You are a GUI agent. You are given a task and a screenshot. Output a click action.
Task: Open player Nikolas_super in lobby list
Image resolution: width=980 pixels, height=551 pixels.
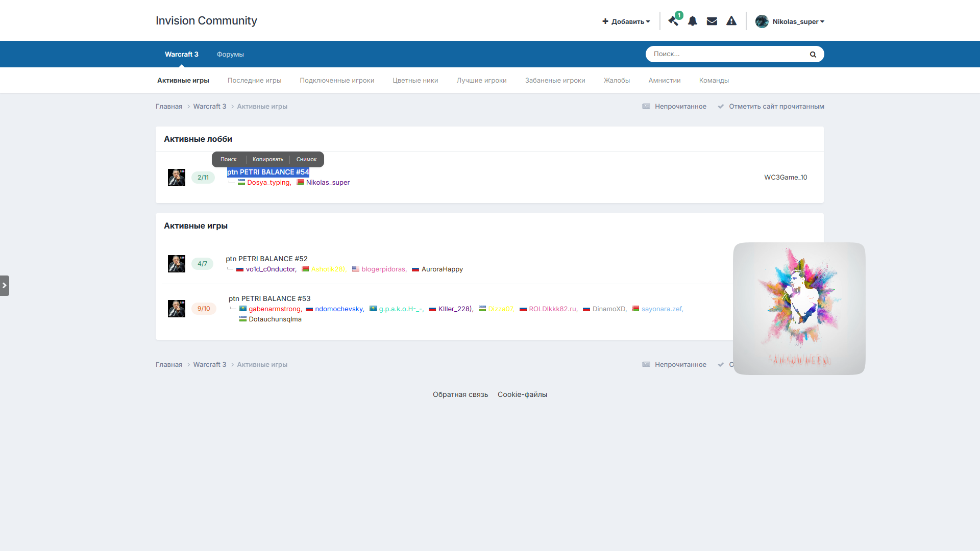tap(328, 183)
